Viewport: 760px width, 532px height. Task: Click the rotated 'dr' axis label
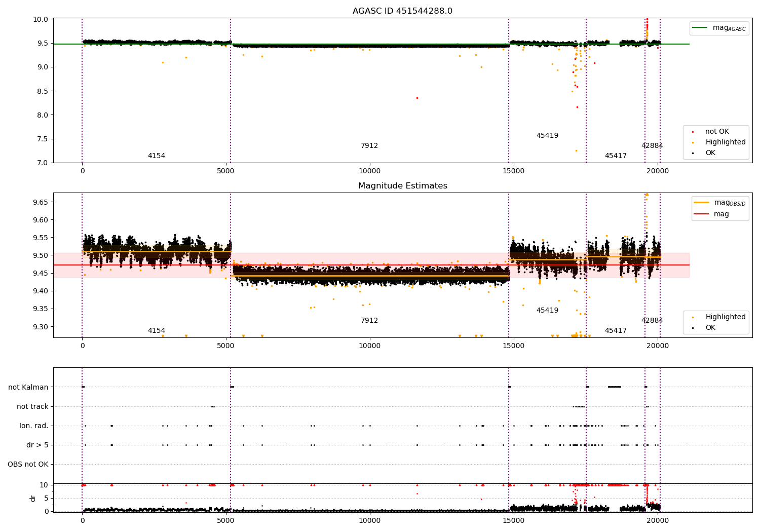33,498
